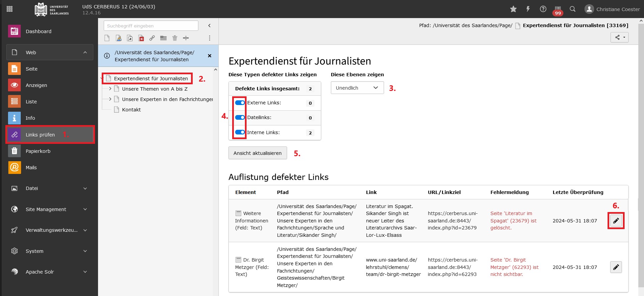Expand the System module group
The image size is (644, 296).
[50, 251]
